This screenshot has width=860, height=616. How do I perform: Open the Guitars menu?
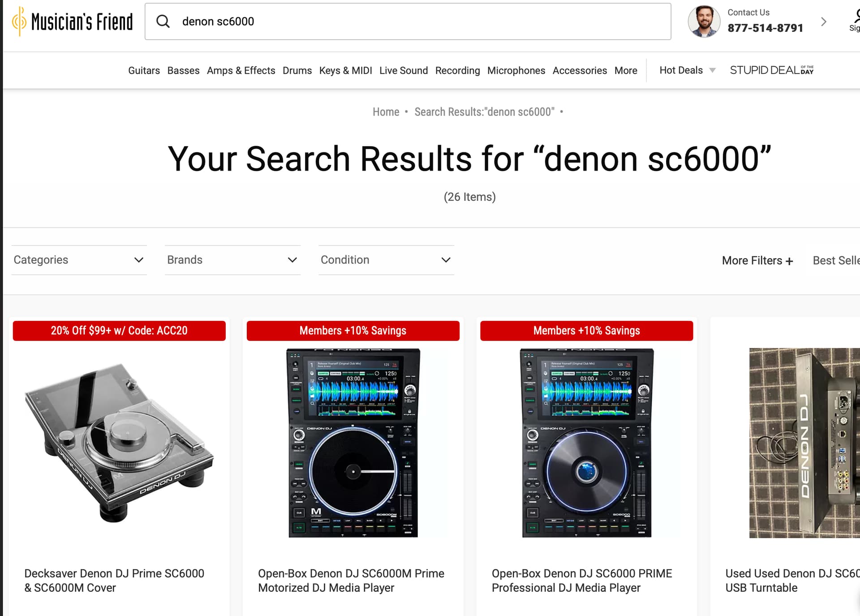tap(144, 70)
